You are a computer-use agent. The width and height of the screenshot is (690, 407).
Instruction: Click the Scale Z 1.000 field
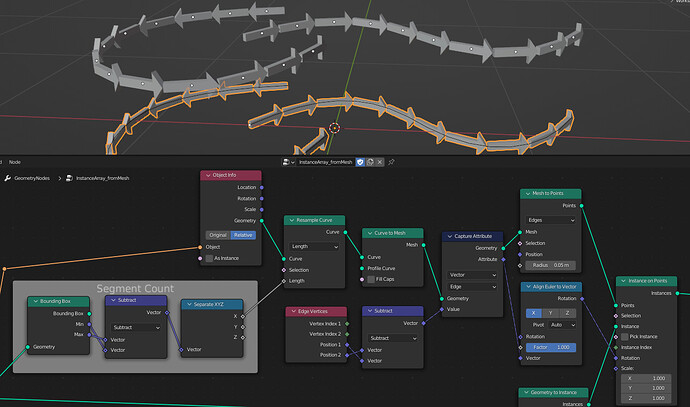click(x=646, y=398)
